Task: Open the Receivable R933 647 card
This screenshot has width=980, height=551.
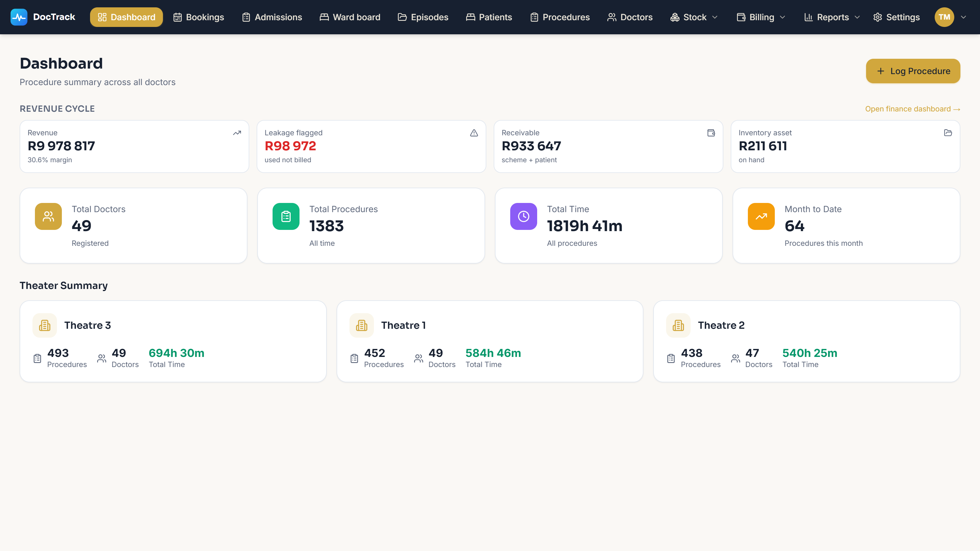Action: tap(608, 146)
